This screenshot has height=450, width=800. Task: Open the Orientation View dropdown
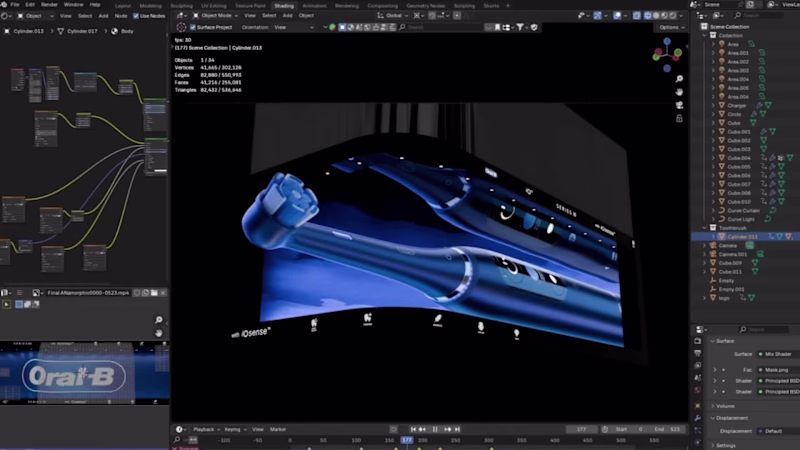(294, 27)
